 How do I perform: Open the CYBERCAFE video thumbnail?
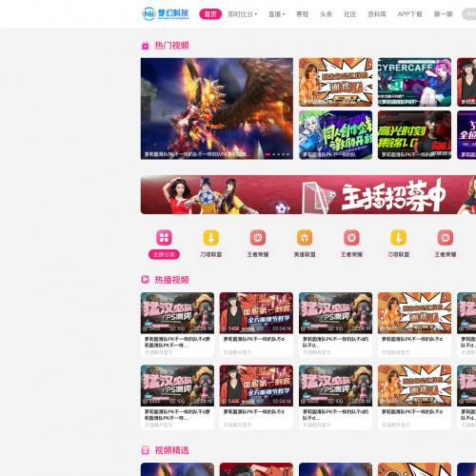coord(414,82)
